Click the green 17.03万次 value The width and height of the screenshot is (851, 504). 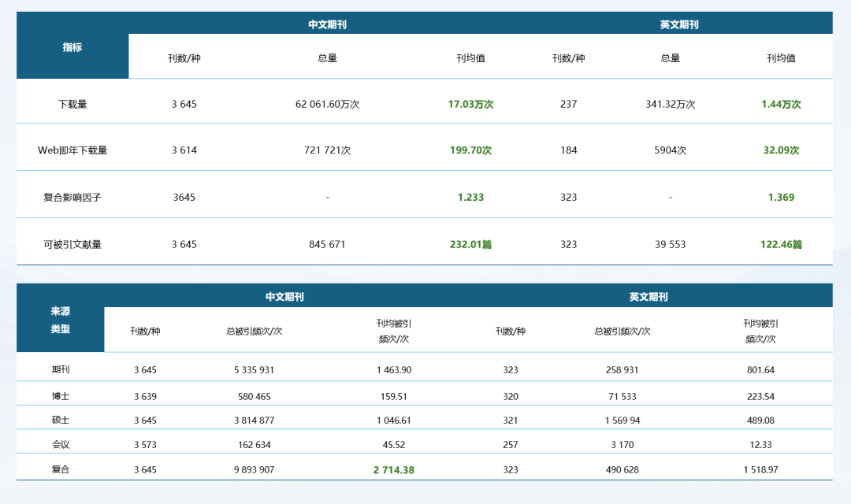[x=470, y=104]
